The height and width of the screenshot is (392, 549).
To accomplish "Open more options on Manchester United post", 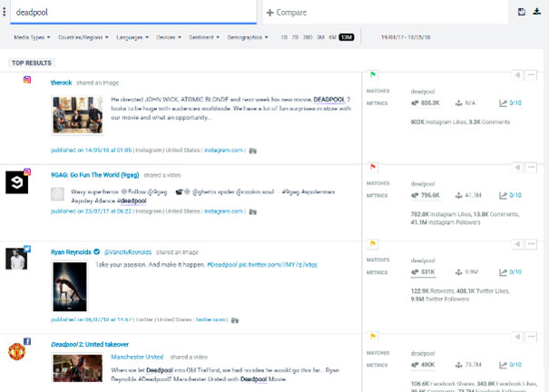I will click(x=531, y=337).
